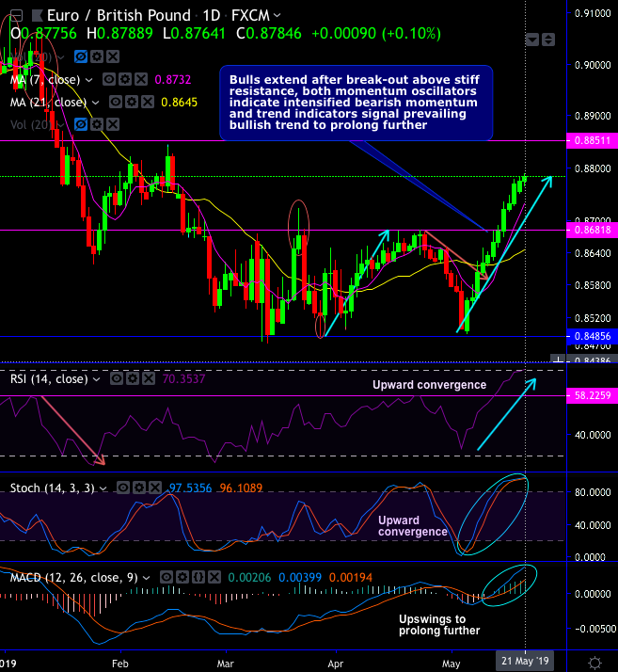Click the down-arrow pane button at top right
This screenshot has height=672, width=618.
click(x=532, y=40)
